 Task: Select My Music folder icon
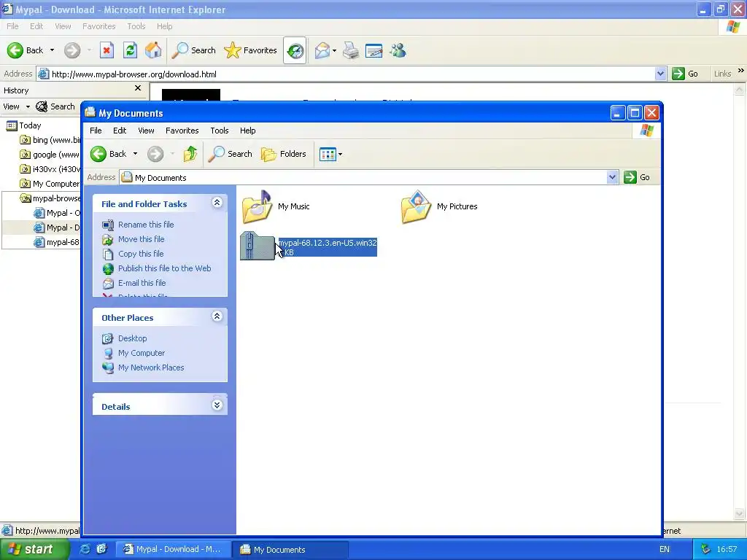point(257,206)
